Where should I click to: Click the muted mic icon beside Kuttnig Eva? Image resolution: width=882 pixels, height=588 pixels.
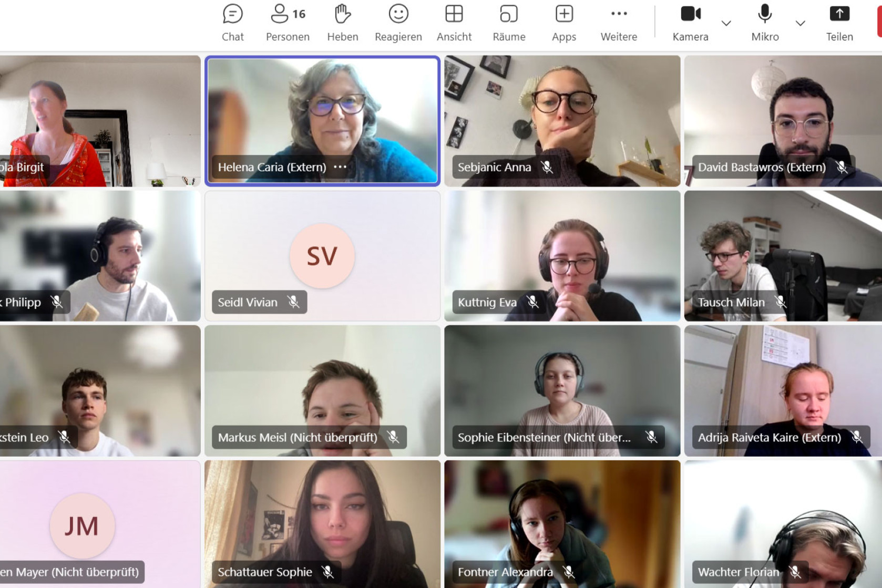click(532, 302)
